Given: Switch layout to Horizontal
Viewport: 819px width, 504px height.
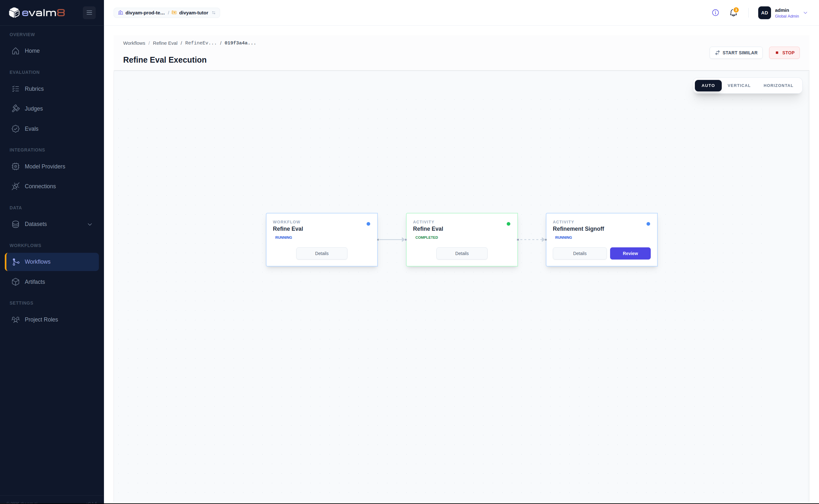Looking at the screenshot, I should pyautogui.click(x=778, y=86).
